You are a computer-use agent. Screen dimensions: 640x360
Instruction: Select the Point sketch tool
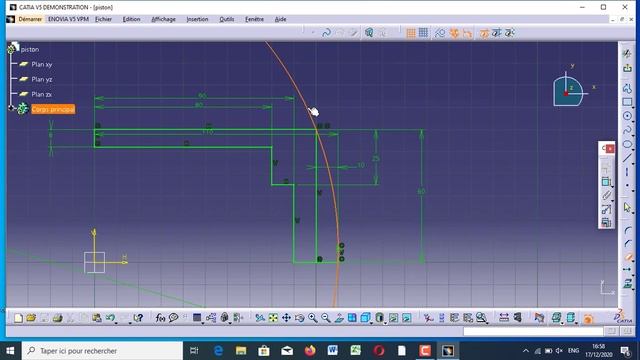coord(627,186)
